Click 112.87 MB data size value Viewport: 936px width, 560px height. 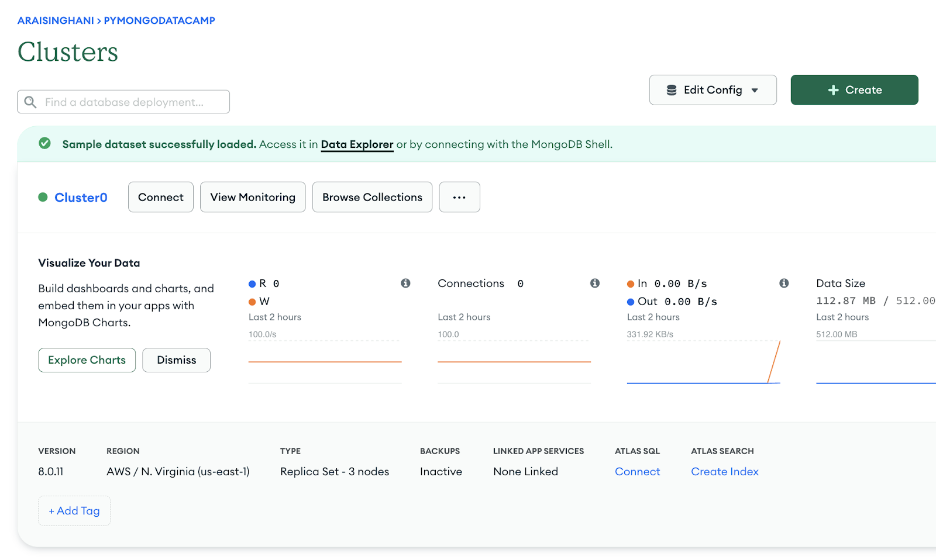[846, 300]
